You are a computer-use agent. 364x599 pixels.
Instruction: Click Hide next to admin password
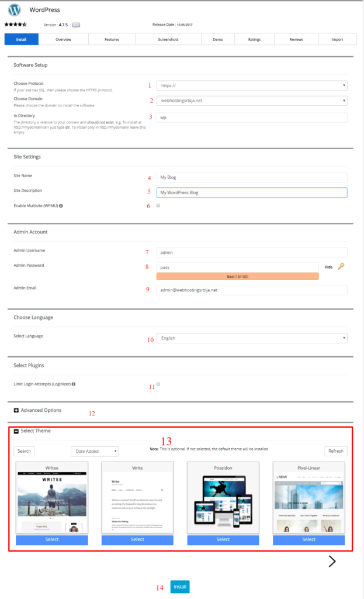(328, 267)
